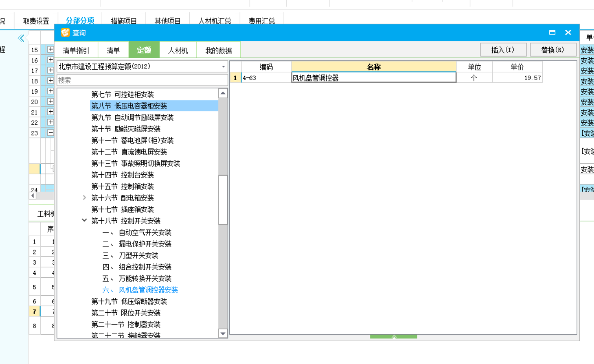Expand row 20 in main window grid

(50, 101)
